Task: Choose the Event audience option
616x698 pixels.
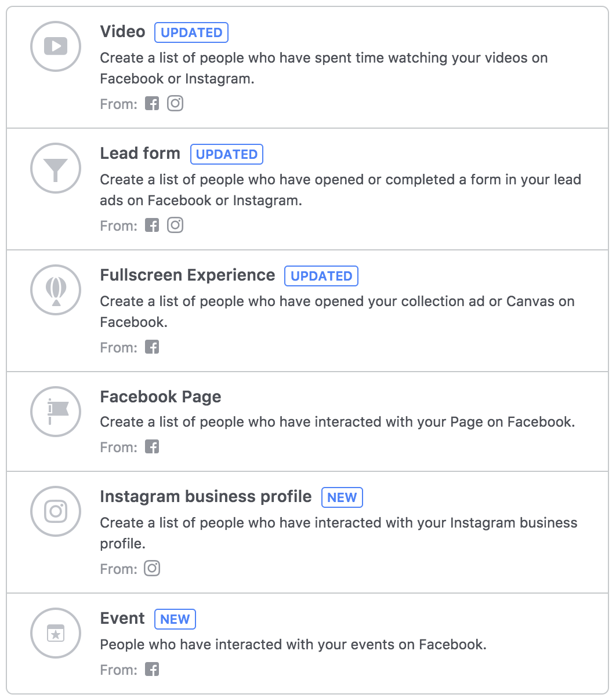Action: (122, 618)
